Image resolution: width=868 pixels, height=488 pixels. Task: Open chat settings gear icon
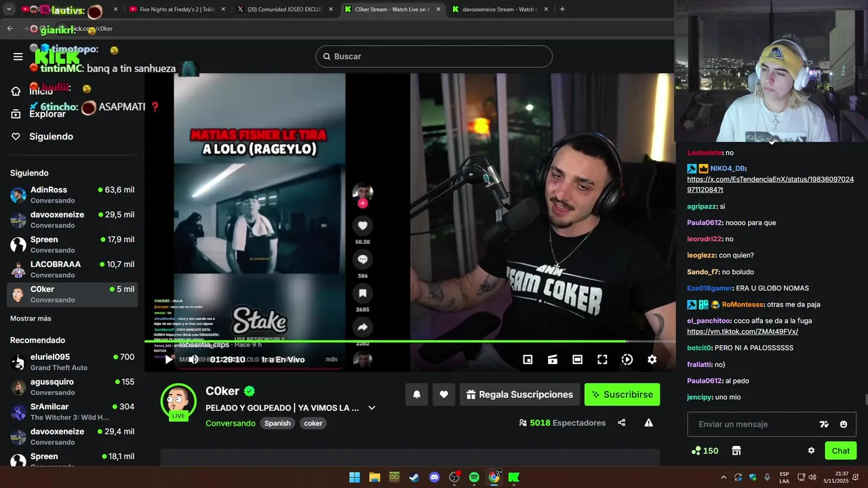coord(811,451)
